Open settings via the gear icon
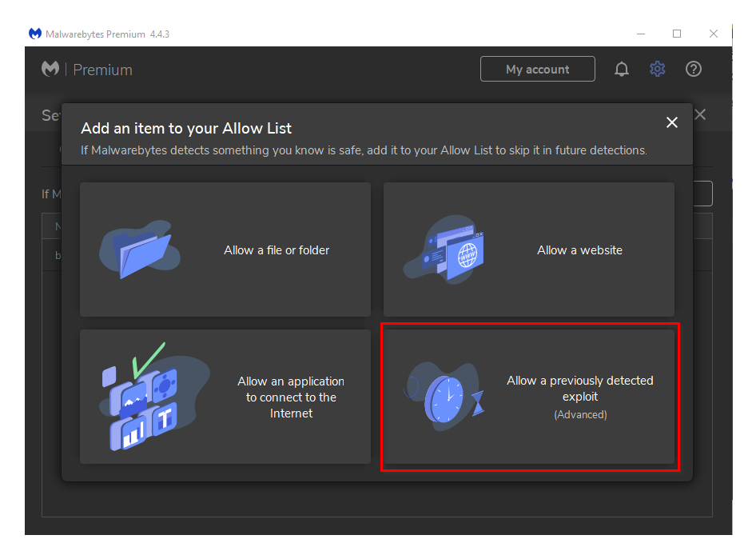 tap(657, 69)
